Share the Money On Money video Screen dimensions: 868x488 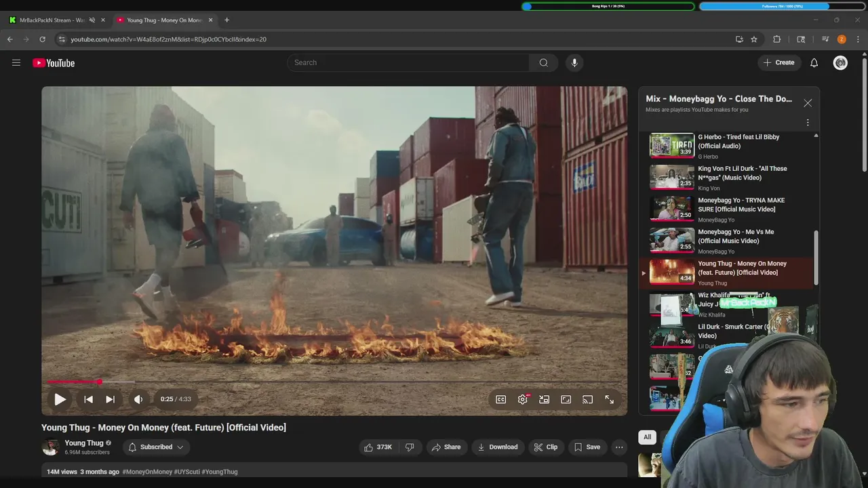point(446,447)
